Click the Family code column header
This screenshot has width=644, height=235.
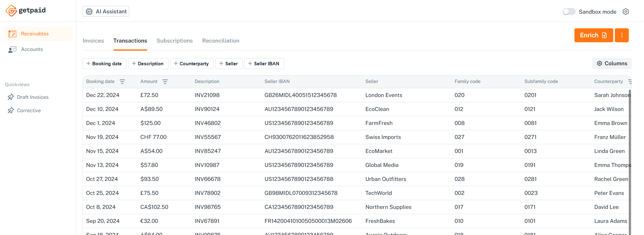(x=467, y=81)
